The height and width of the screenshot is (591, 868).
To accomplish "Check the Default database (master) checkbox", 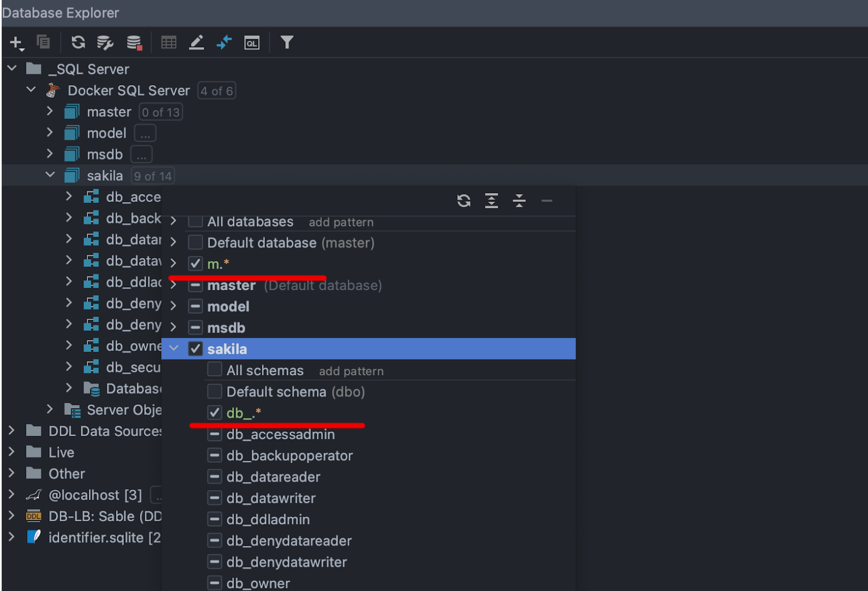I will pyautogui.click(x=195, y=242).
